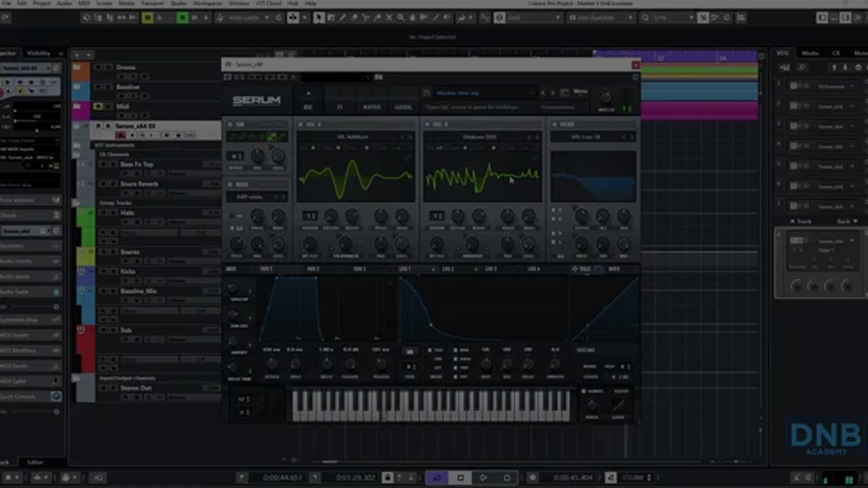Viewport: 868px width, 488px height.
Task: Expand the Quick Controls inspector section
Action: pos(31,396)
